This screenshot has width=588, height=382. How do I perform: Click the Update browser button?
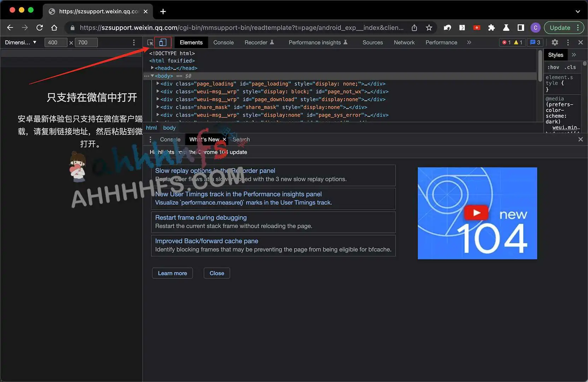(x=560, y=28)
